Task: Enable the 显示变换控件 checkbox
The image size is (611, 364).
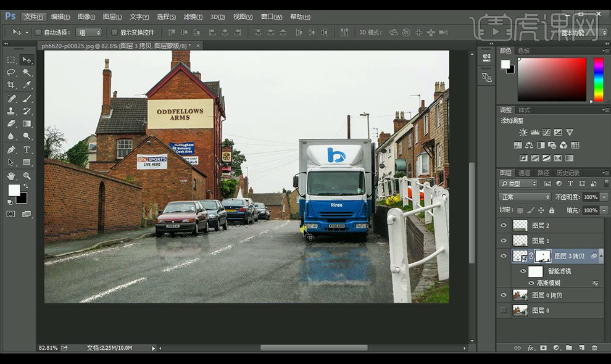Action: point(114,32)
